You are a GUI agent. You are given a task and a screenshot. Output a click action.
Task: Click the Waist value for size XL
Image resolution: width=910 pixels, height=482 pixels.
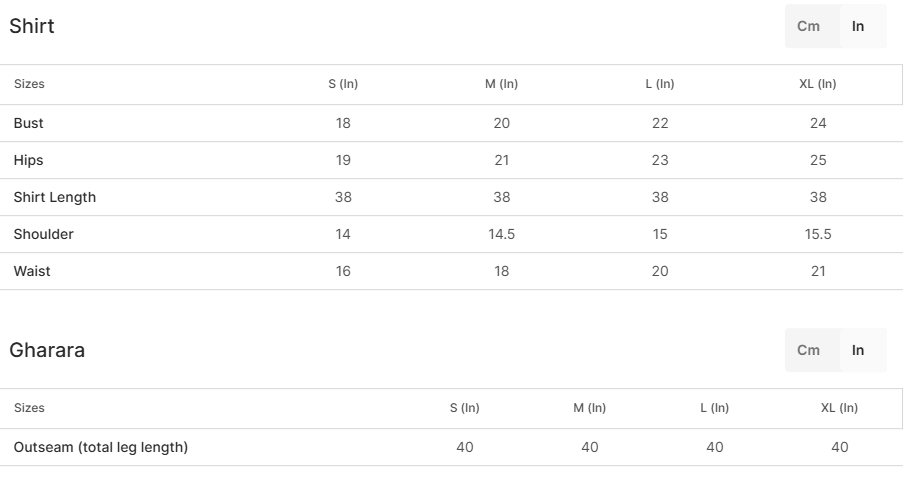[x=818, y=271]
